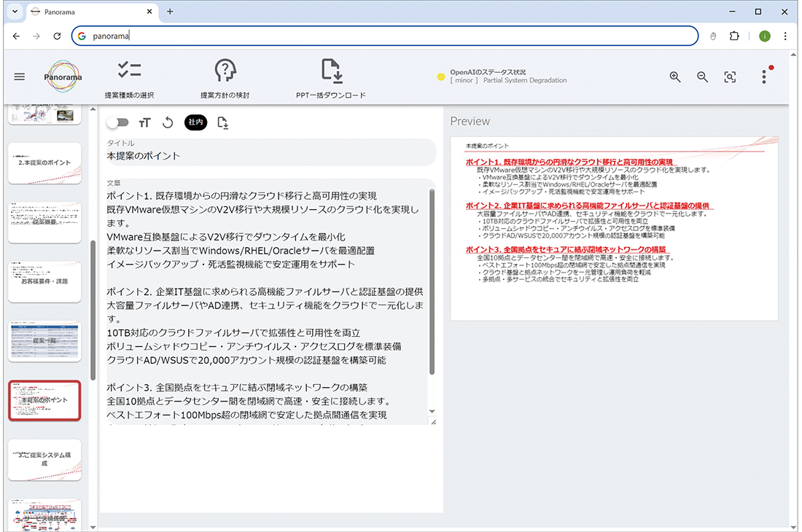Open a new browser tab
Screen dimensions: 802x532
(170, 12)
